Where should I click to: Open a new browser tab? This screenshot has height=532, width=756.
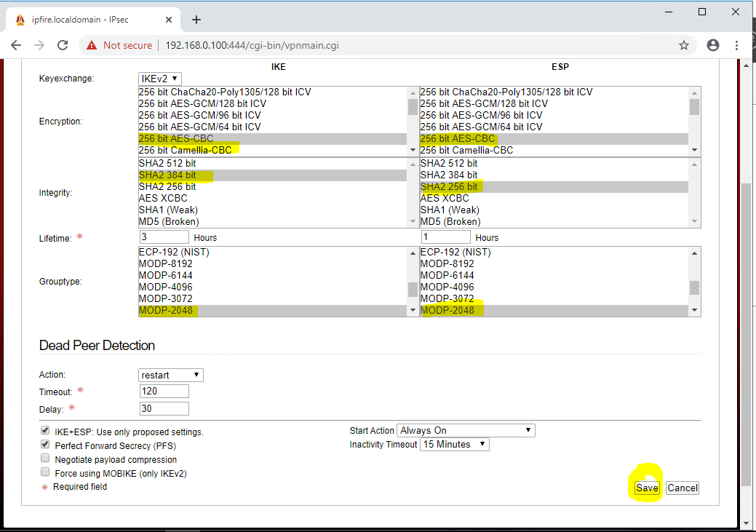[x=196, y=20]
